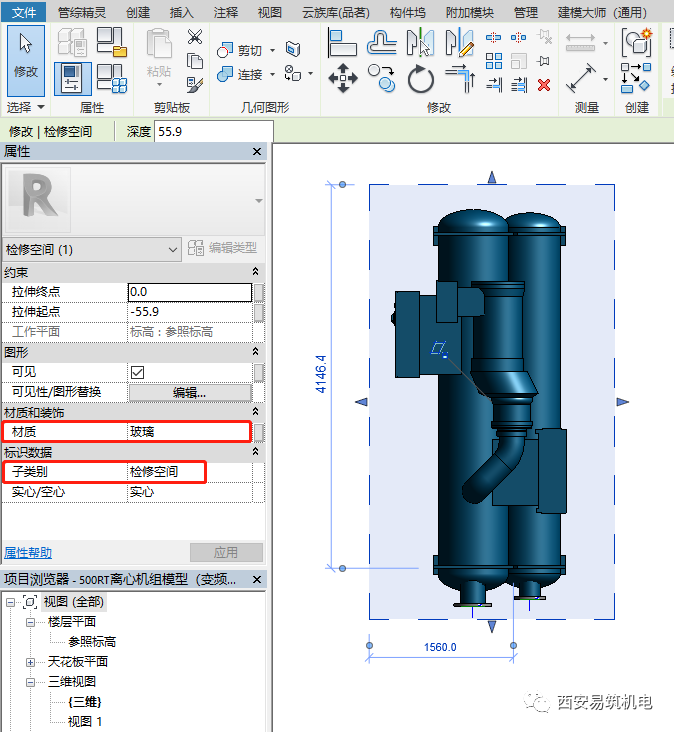Open the 文件 (File) menu tab
The image size is (674, 732).
coord(23,12)
